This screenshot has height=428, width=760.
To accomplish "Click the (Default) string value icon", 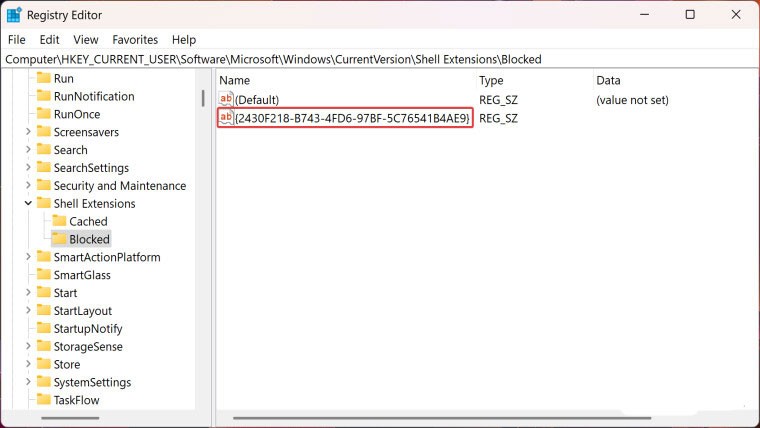I will pos(226,100).
